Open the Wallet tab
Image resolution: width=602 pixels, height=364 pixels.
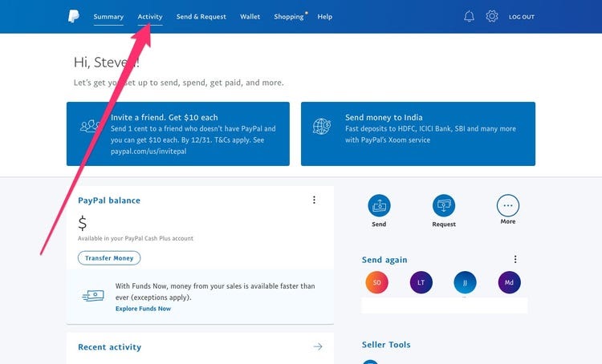(x=250, y=17)
